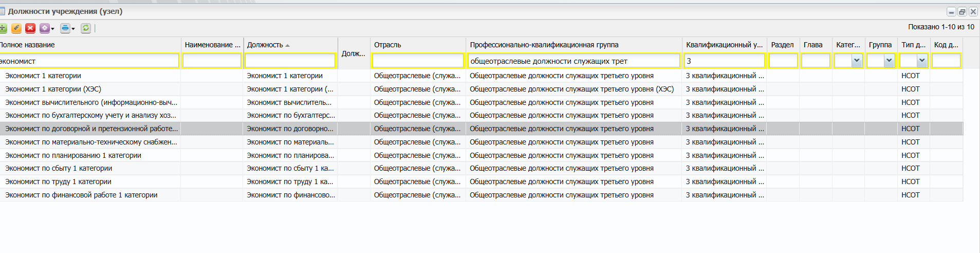
Task: Select full name 'Экономист вычислительного (информационно-выч...'
Action: coord(91,102)
